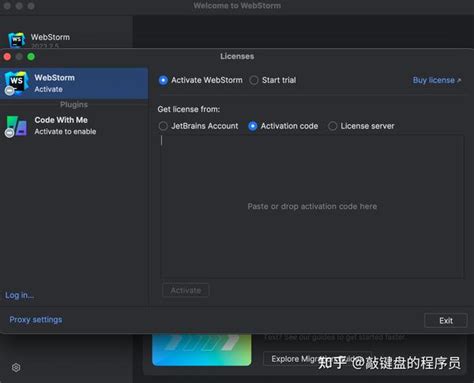Click green zoom button of Licenses dialog
This screenshot has height=383, width=474.
(31, 57)
